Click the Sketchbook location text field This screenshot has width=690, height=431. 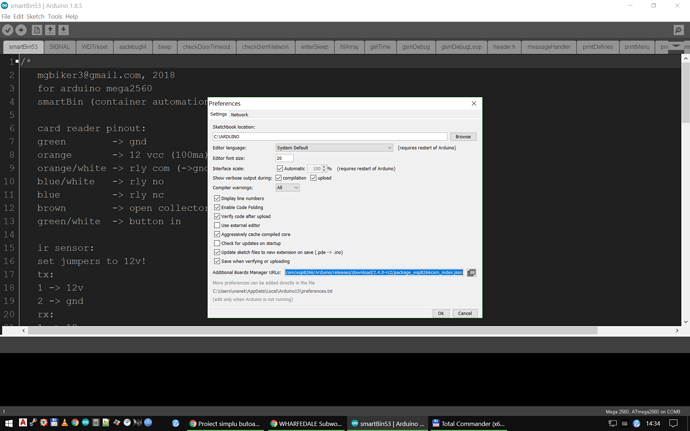coord(330,136)
